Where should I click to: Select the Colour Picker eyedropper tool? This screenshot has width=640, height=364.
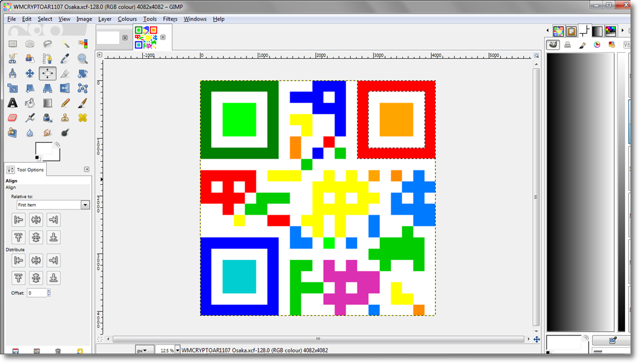click(x=65, y=59)
